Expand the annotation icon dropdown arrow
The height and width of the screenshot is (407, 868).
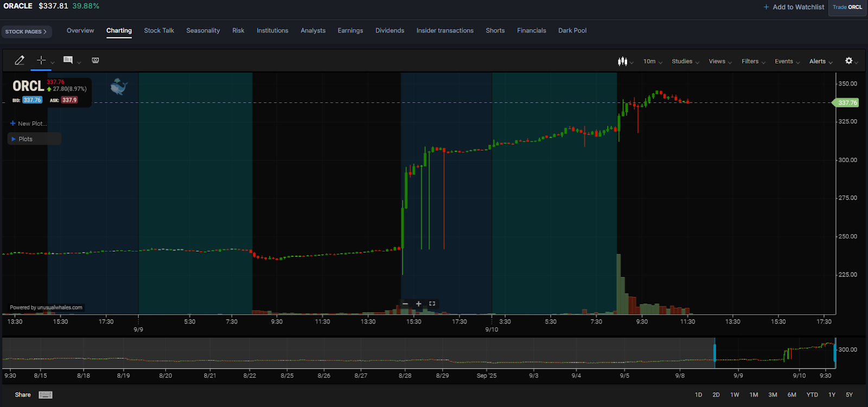point(79,63)
